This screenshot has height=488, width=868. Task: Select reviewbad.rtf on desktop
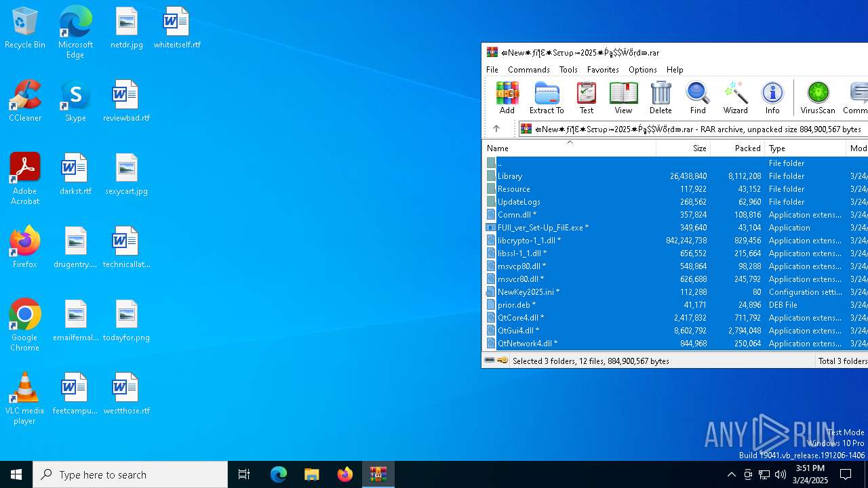tap(127, 101)
